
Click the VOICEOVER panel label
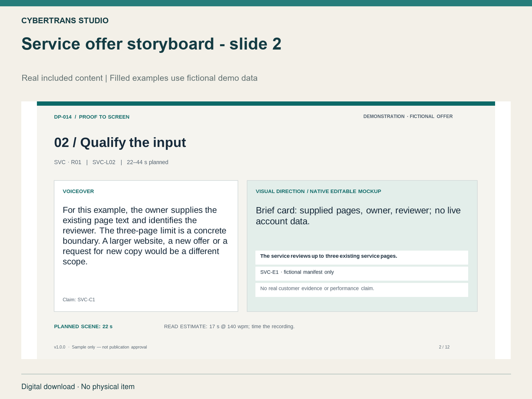coord(78,191)
